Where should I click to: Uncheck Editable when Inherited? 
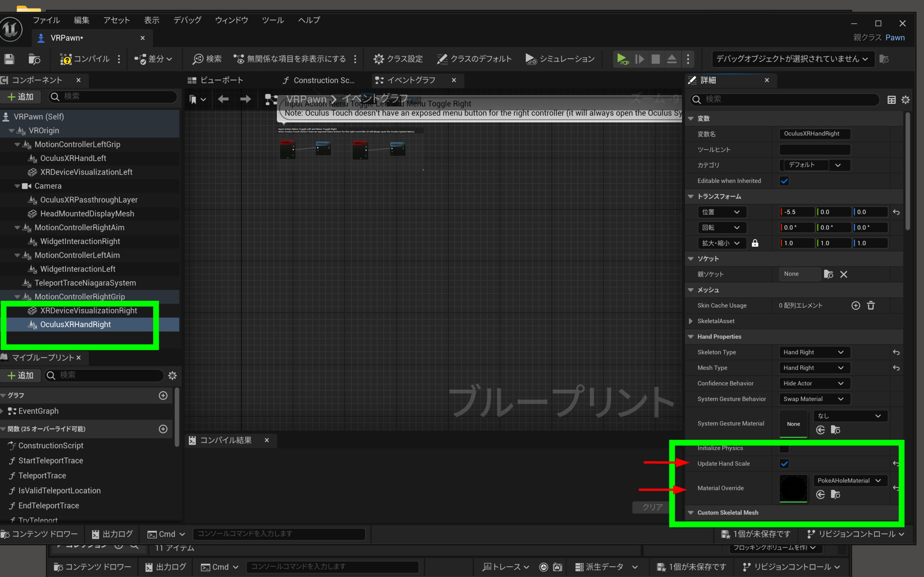784,181
